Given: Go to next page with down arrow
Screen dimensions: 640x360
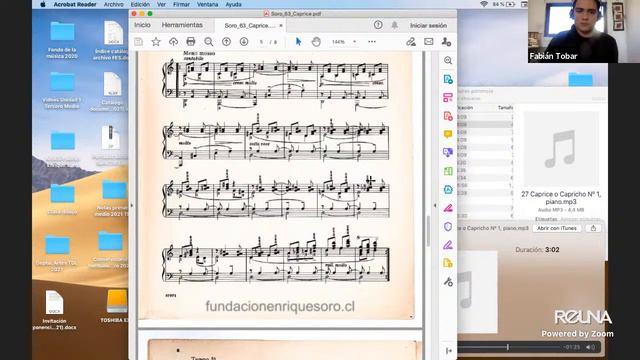Looking at the screenshot, I should point(244,42).
